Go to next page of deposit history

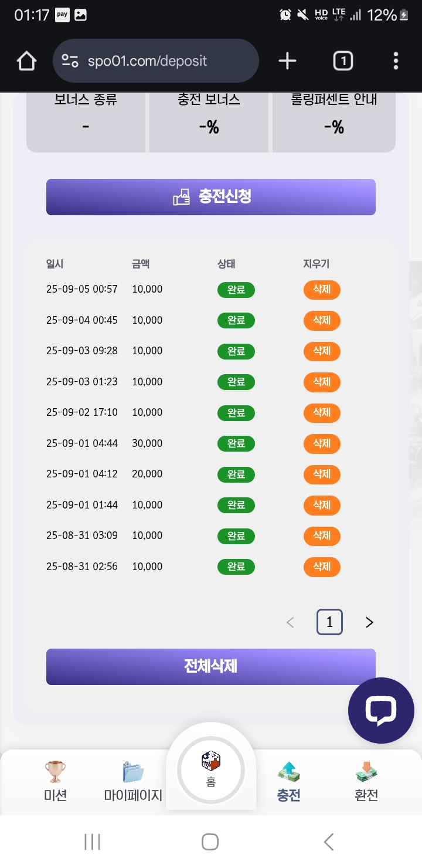coord(369,622)
